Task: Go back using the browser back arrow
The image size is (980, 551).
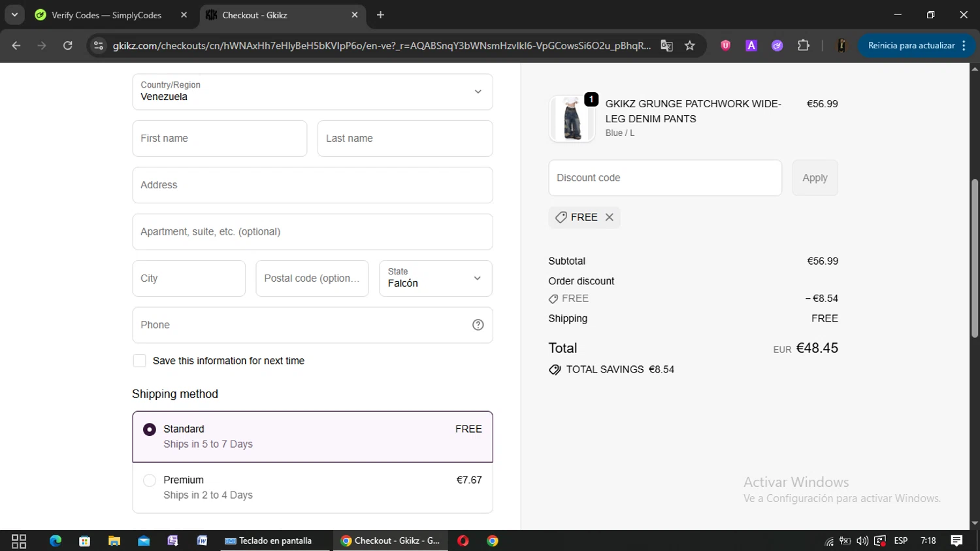Action: click(16, 46)
